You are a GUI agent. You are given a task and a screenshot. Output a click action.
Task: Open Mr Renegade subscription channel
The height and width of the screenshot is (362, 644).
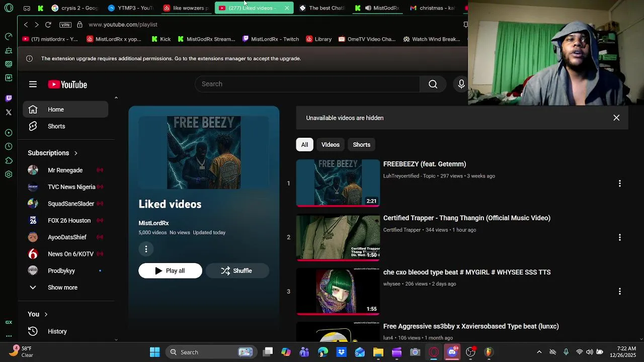point(65,170)
